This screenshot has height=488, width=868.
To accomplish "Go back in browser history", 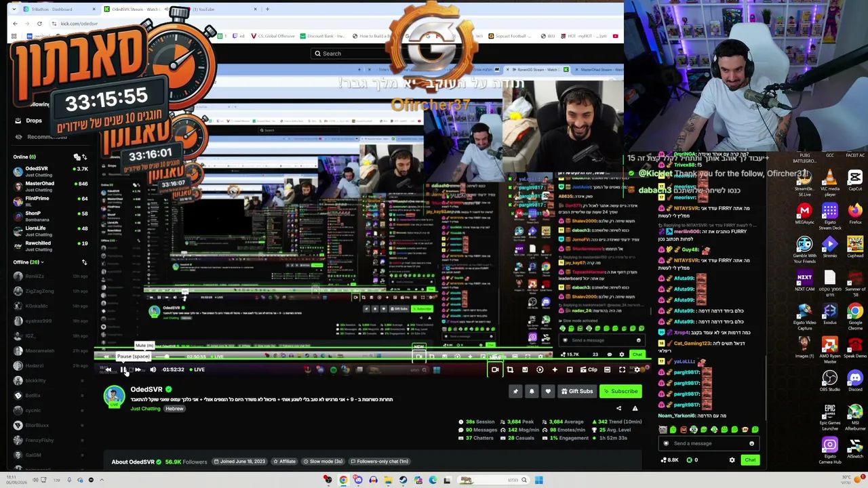I will click(15, 24).
